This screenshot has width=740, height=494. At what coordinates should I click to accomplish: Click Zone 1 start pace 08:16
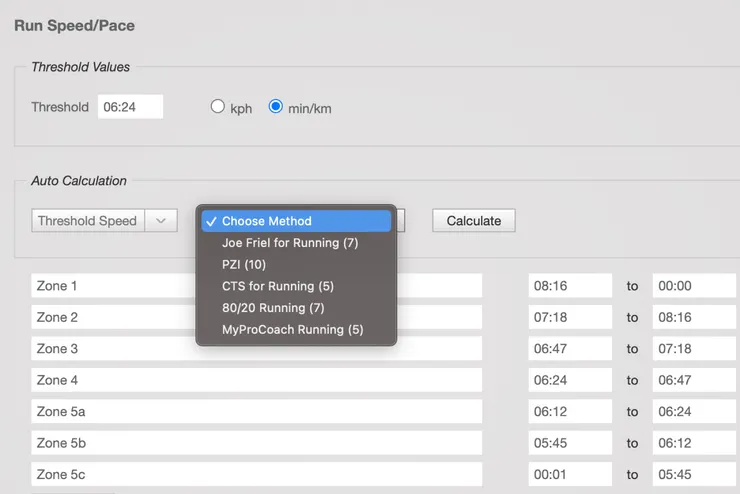click(570, 285)
